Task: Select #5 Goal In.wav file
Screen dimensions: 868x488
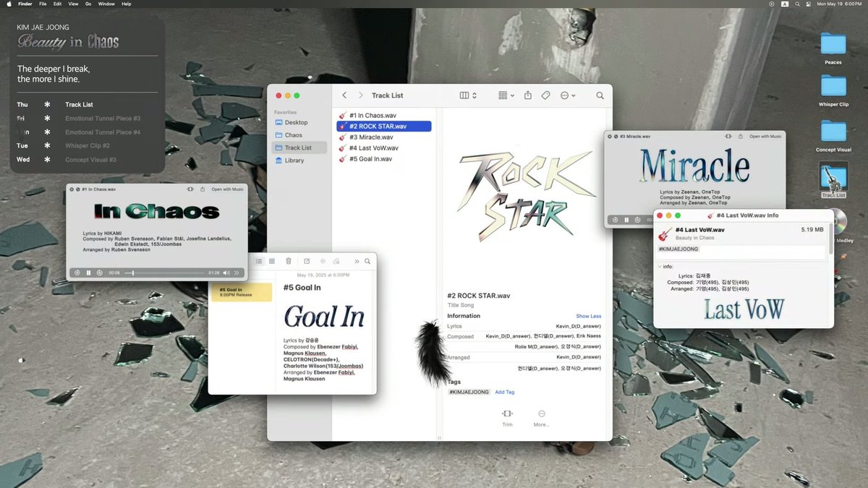Action: coord(384,159)
